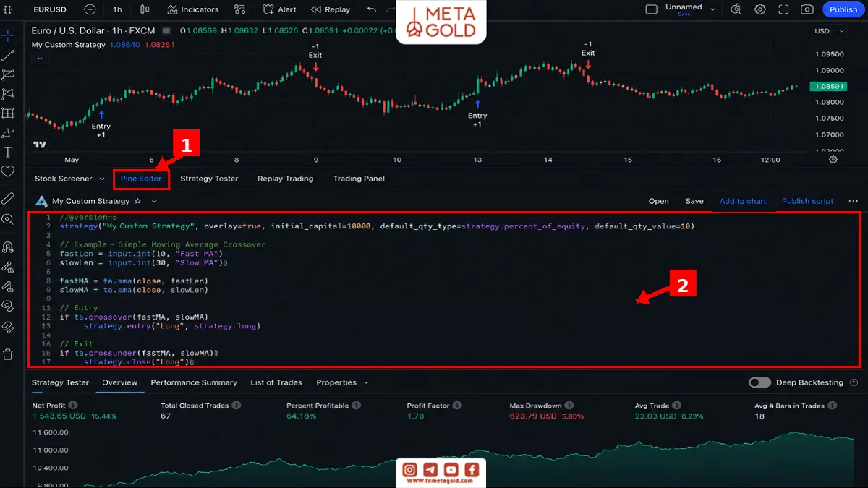Click the My Custom Strategy legend label
The width and height of the screenshot is (868, 488).
pyautogui.click(x=69, y=45)
